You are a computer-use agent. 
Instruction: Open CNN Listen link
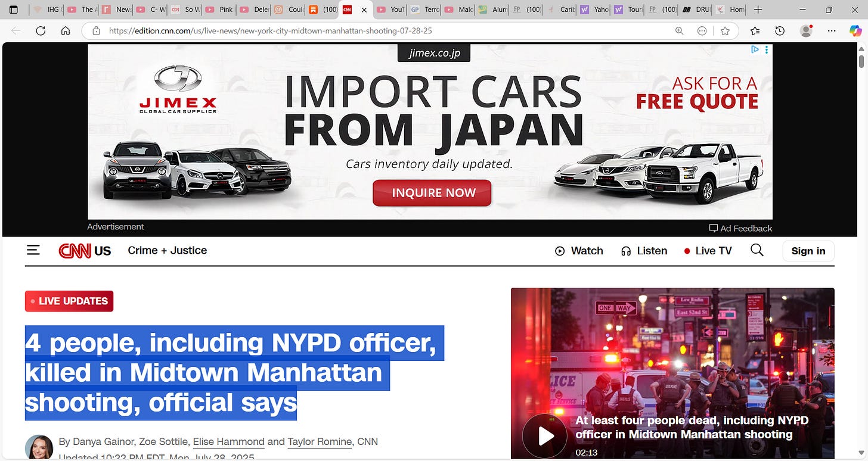coord(644,251)
